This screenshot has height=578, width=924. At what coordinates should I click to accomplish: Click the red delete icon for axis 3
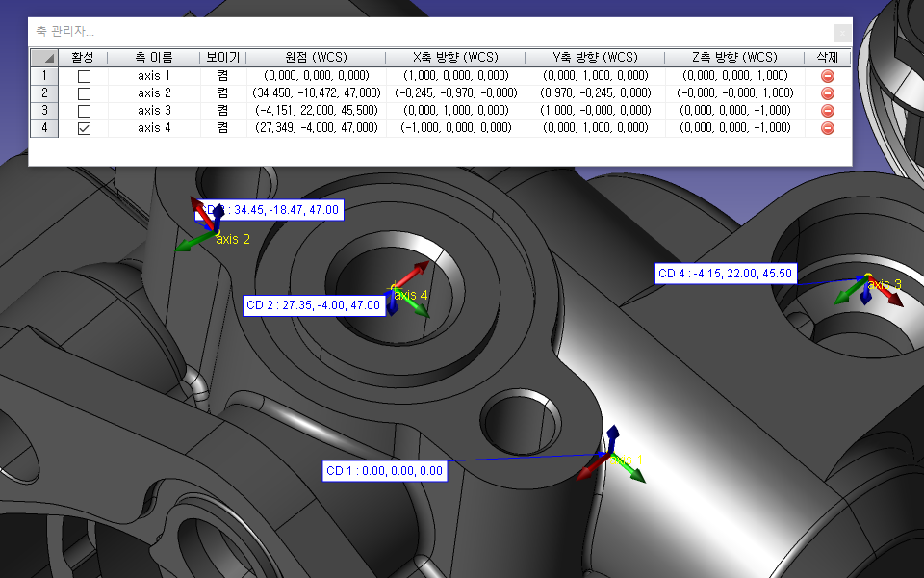pos(827,111)
